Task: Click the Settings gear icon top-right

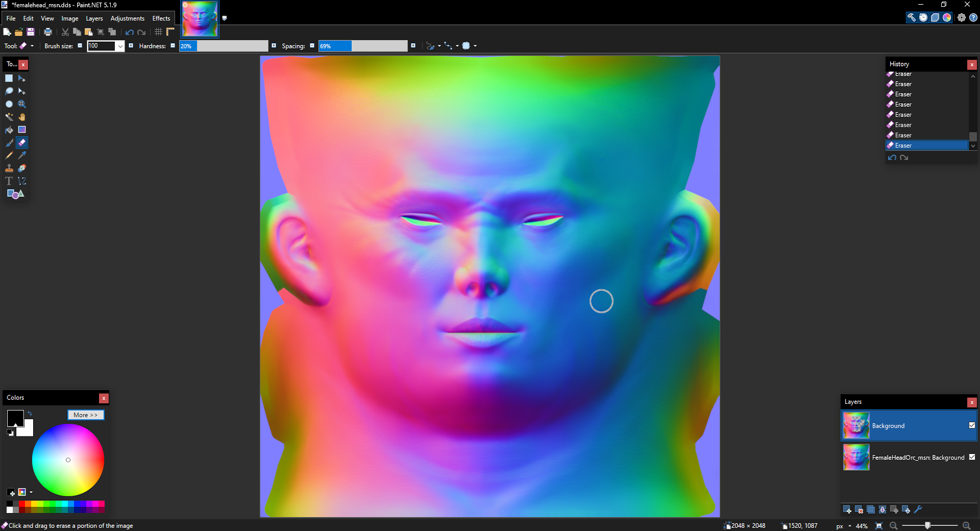Action: [962, 17]
